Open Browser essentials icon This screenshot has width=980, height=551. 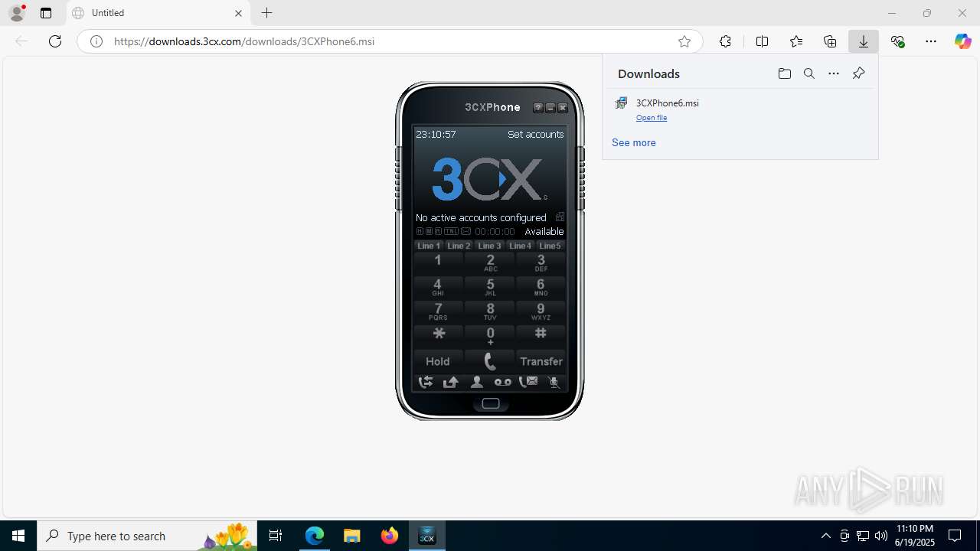pos(897,41)
